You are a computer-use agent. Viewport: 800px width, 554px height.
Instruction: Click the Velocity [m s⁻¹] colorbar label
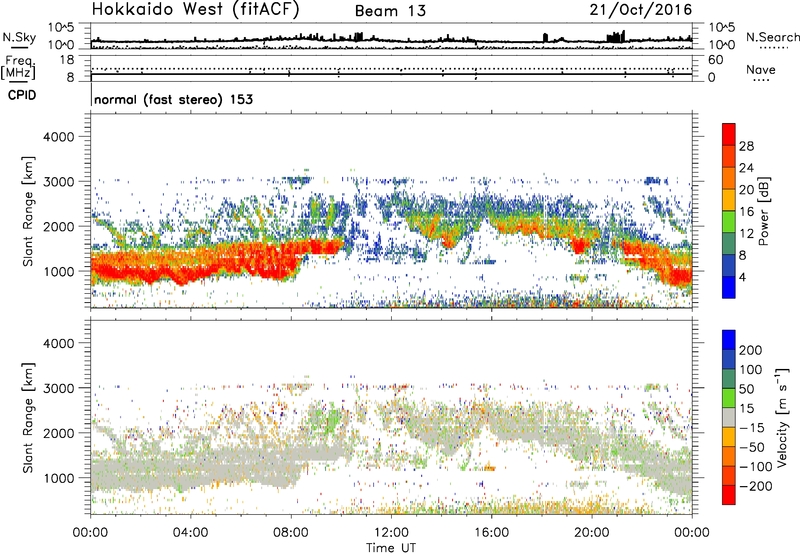click(x=783, y=417)
